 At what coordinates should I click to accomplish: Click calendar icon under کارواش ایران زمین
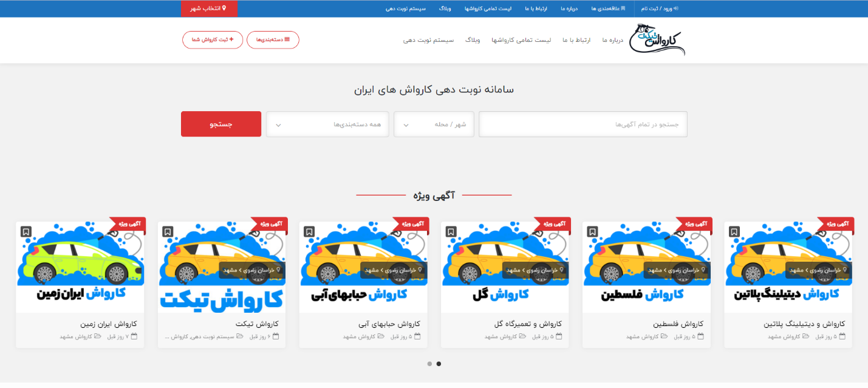[x=134, y=336]
